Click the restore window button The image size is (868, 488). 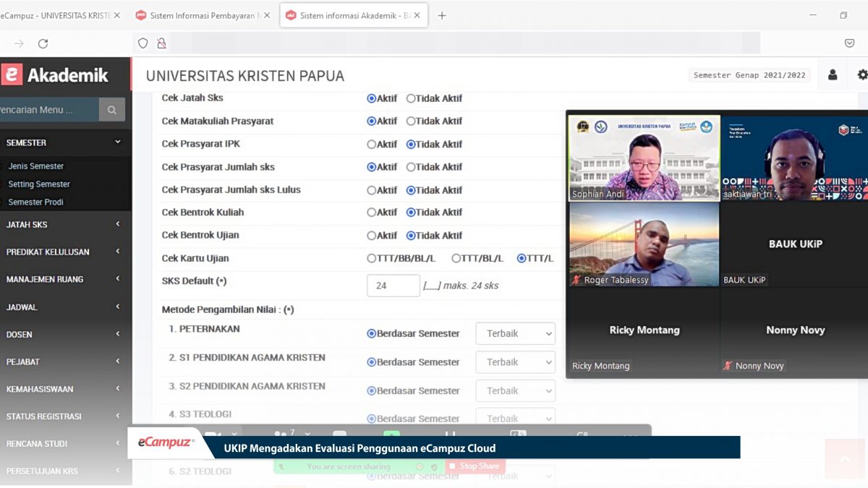(843, 15)
